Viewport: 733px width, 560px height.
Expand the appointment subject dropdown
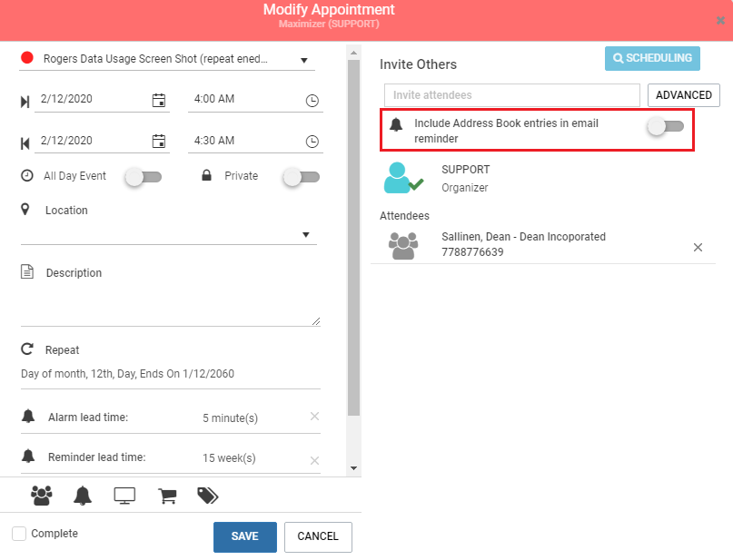pos(304,60)
